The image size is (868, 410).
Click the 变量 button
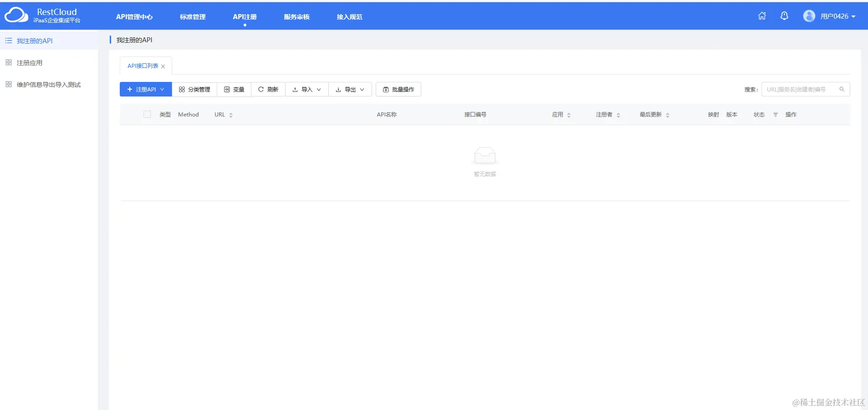point(234,89)
